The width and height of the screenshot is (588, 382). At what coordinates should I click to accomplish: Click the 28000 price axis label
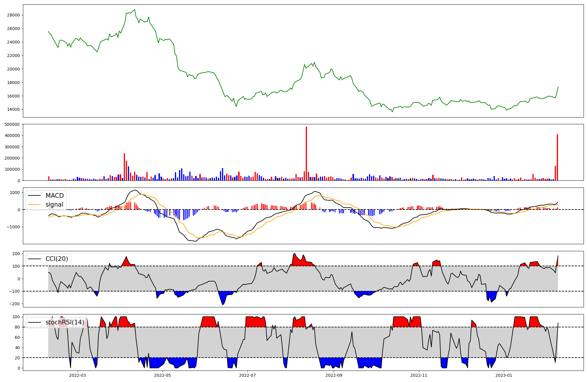(13, 15)
